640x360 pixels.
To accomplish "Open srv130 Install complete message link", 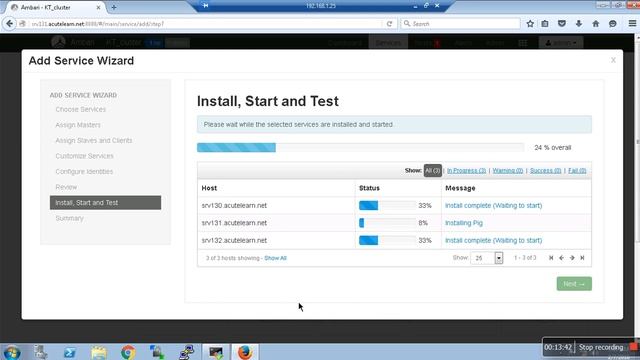I will coord(493,205).
